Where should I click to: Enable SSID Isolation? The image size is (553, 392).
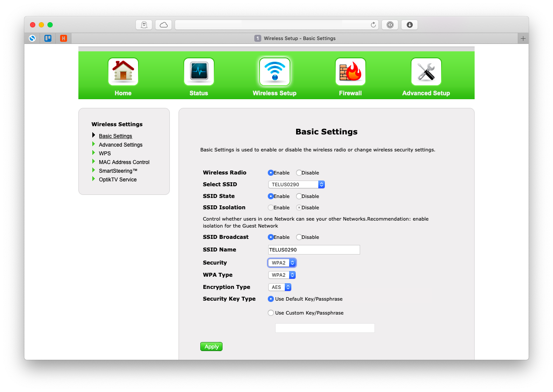[270, 208]
